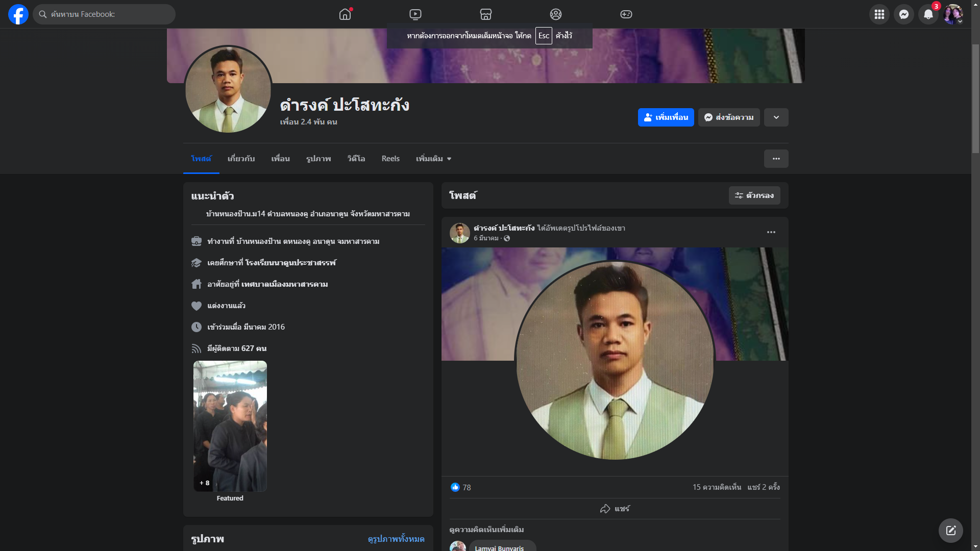Open the Marketplace icon
The width and height of the screenshot is (980, 551).
point(485,14)
